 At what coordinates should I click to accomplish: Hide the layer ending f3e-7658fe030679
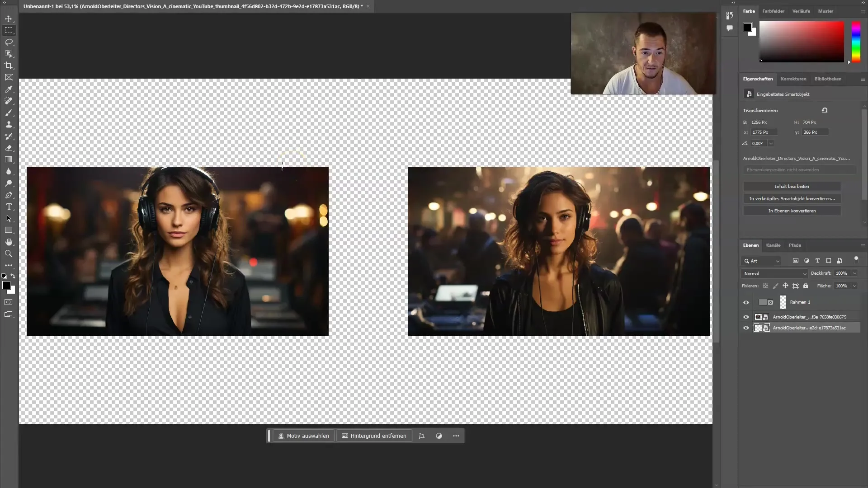(x=746, y=317)
